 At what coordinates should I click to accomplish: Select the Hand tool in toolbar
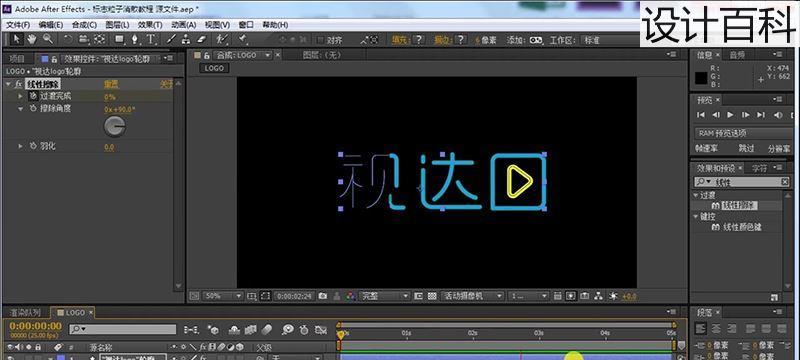pyautogui.click(x=32, y=39)
